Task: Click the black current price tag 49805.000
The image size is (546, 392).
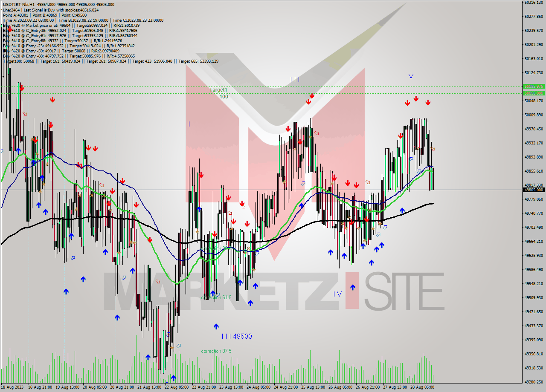Action: pos(534,190)
